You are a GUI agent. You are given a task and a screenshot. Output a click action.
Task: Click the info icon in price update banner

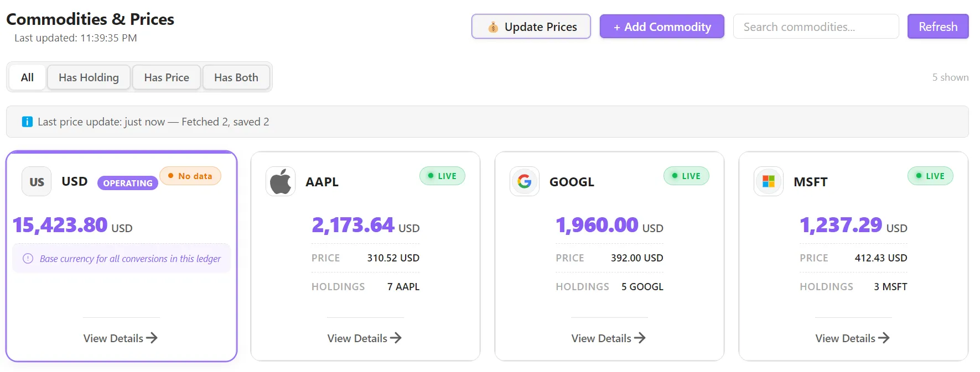point(27,122)
